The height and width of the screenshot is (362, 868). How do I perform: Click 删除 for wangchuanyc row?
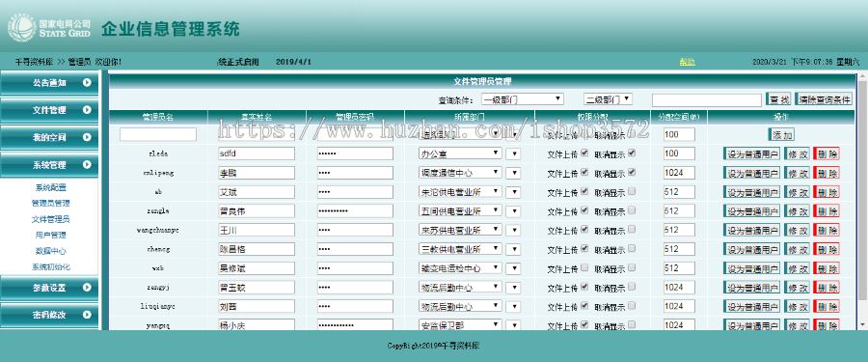pyautogui.click(x=827, y=230)
